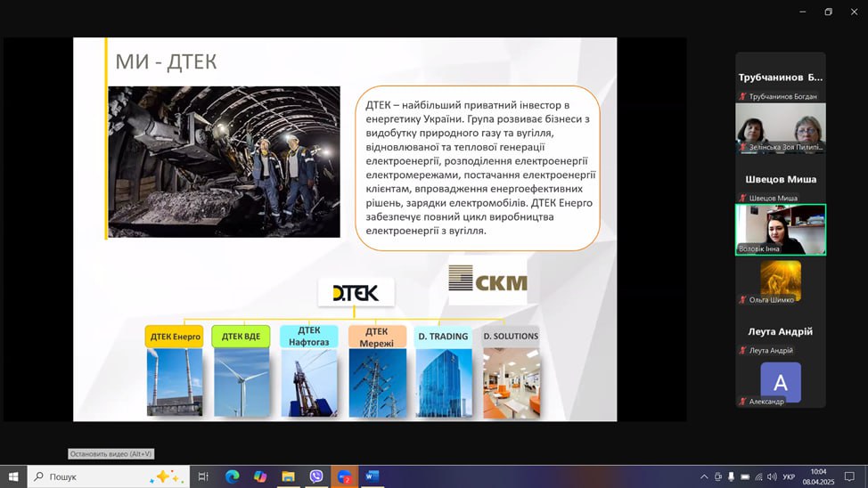
Task: Open File Explorer from the taskbar
Action: coord(288,476)
